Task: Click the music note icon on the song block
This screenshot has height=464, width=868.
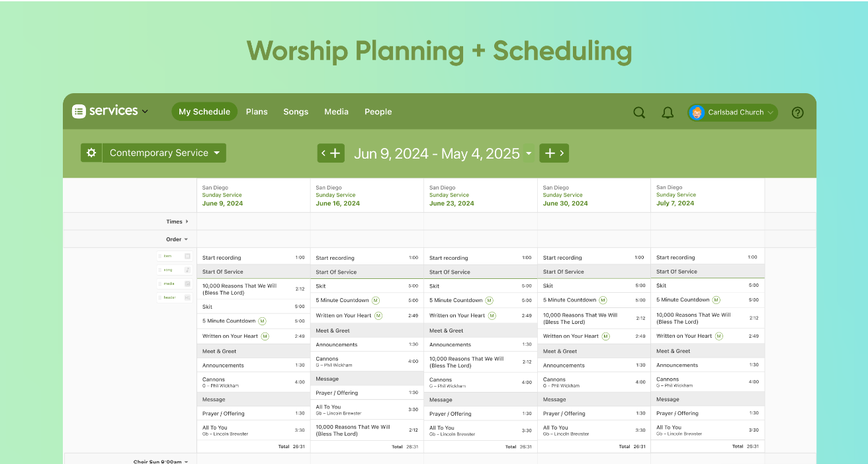Action: coord(188,270)
